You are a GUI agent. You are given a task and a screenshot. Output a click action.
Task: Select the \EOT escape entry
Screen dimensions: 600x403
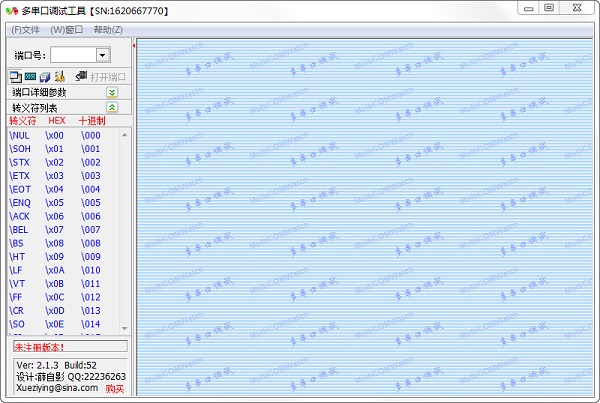coord(20,189)
